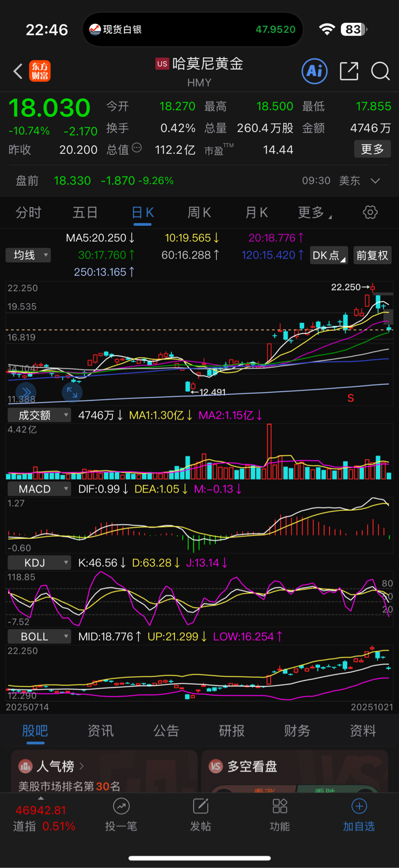
Task: Open the 公告 tab
Action: click(x=166, y=731)
